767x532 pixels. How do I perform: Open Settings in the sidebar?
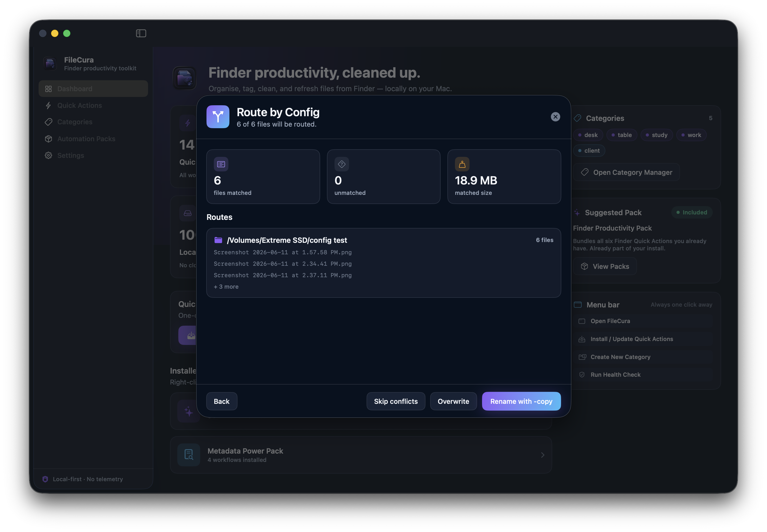tap(93, 155)
